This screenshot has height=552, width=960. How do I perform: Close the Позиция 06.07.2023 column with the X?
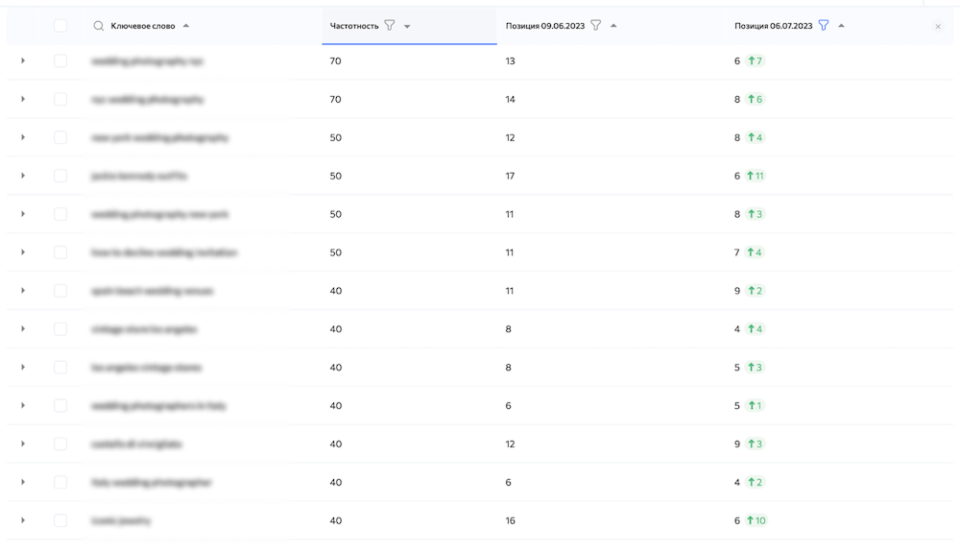tap(938, 27)
